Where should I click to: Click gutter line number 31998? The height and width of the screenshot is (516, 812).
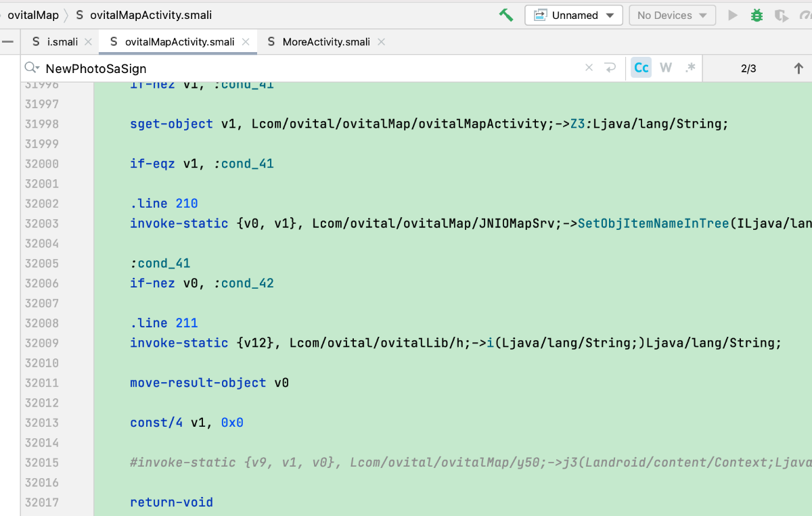42,124
